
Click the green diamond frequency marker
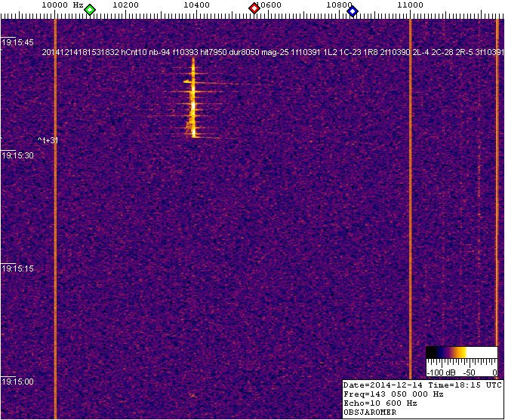(90, 10)
